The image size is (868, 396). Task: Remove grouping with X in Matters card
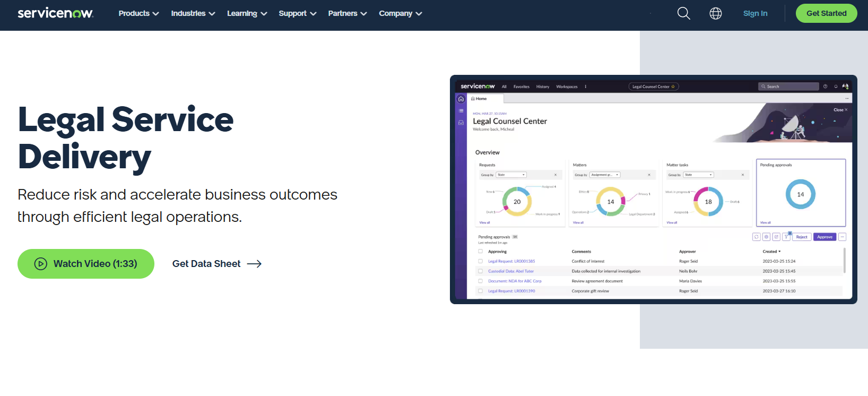coord(649,175)
